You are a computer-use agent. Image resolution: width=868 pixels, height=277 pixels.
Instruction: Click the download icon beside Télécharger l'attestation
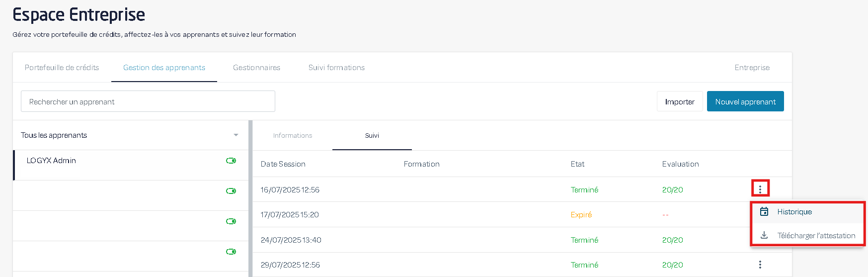coord(764,235)
